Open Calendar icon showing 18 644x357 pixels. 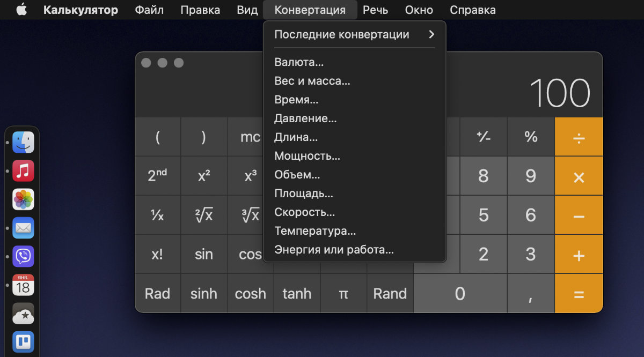tap(23, 285)
